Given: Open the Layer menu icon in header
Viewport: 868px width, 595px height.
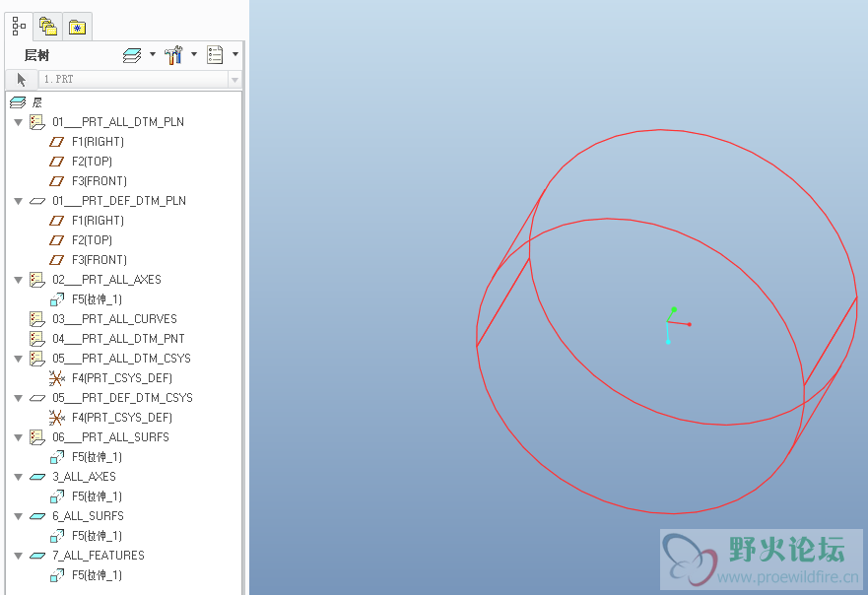Looking at the screenshot, I should click(132, 55).
